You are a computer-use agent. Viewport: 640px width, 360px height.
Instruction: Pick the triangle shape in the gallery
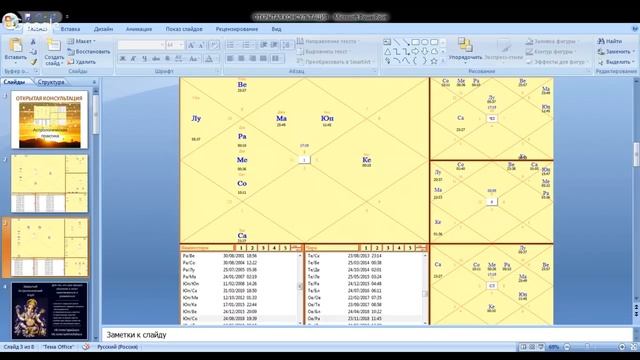(x=387, y=51)
